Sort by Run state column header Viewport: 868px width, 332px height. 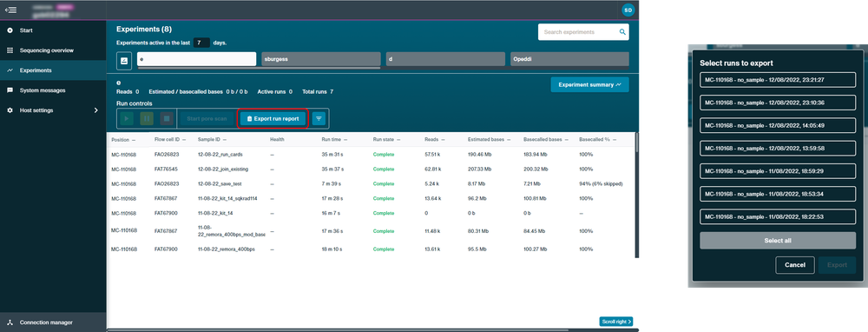(x=387, y=140)
